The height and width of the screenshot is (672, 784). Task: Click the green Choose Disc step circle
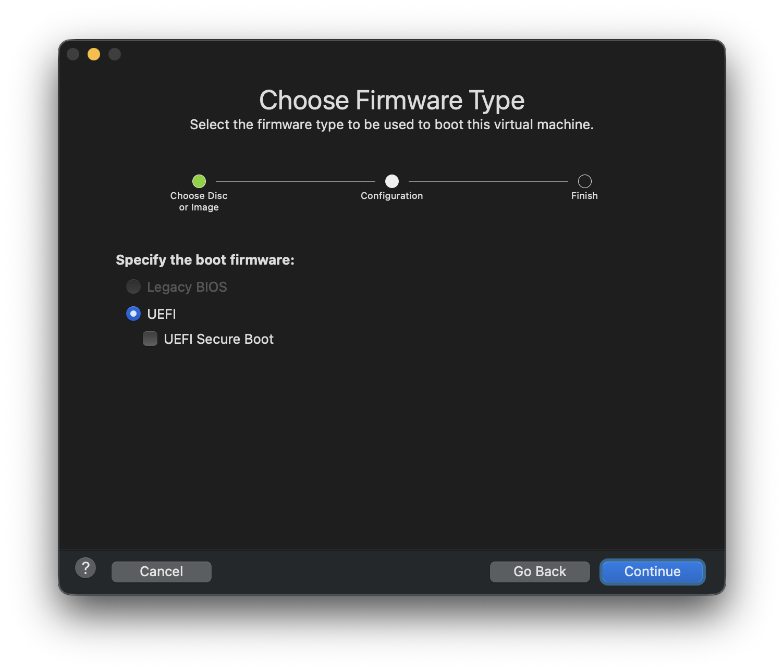(x=199, y=181)
